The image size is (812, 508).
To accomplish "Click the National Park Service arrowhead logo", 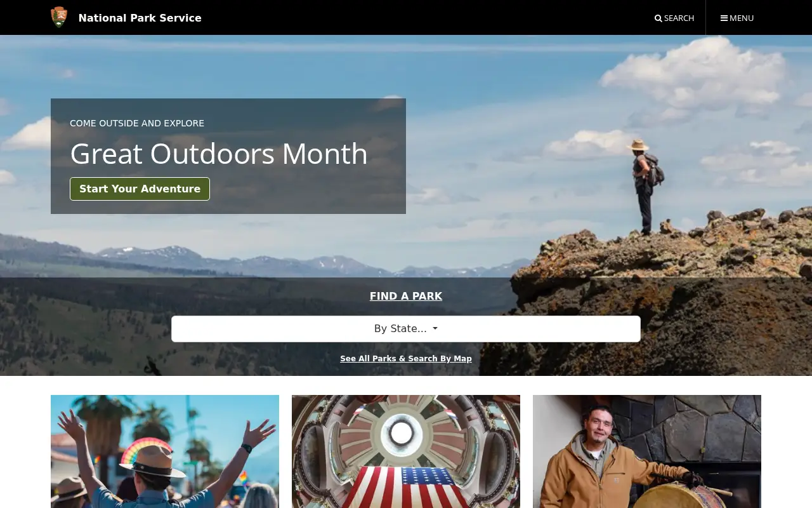I will [59, 17].
